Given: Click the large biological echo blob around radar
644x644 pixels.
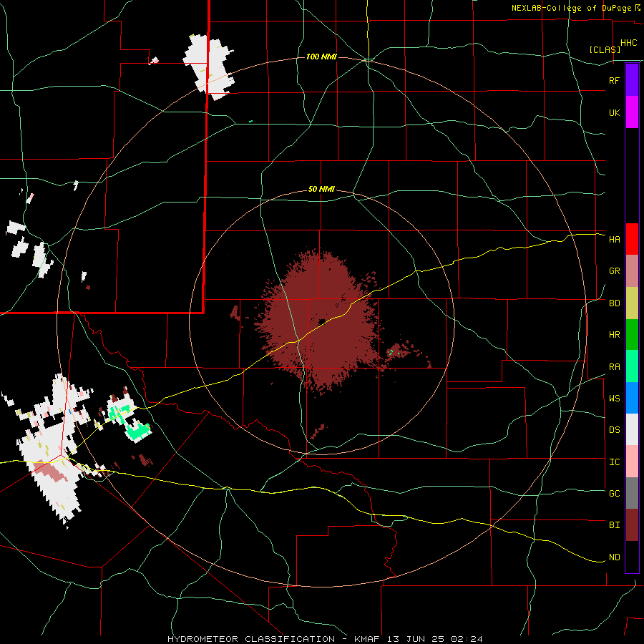Looking at the screenshot, I should (x=318, y=321).
